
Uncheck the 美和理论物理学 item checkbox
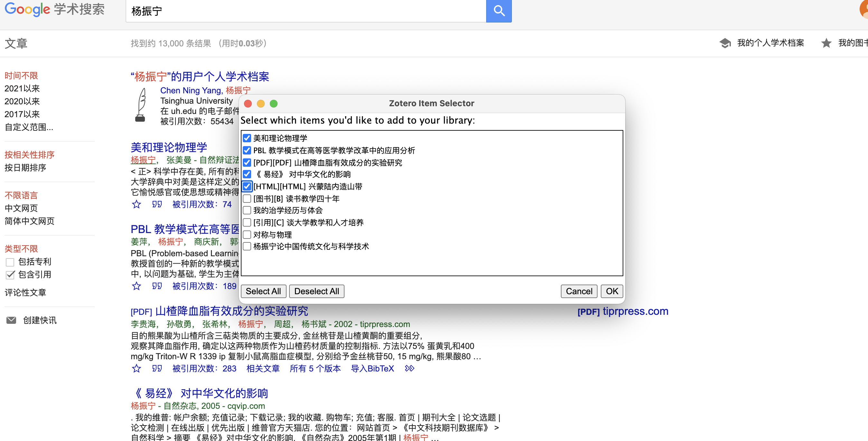click(x=247, y=138)
